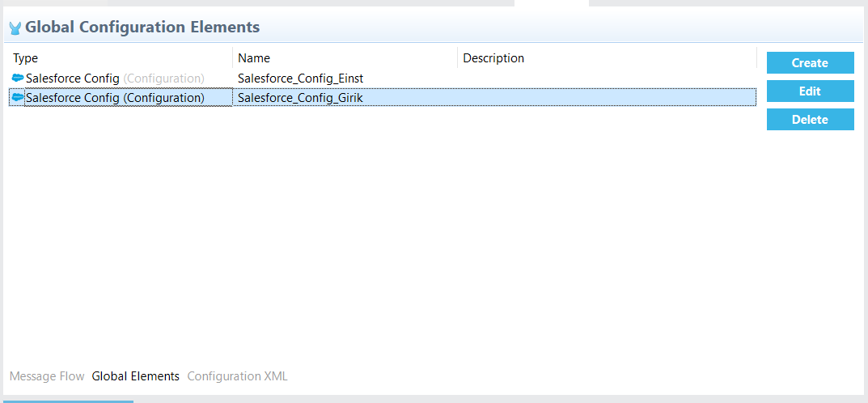The height and width of the screenshot is (403, 868).
Task: Delete the selected global element
Action: (x=810, y=119)
